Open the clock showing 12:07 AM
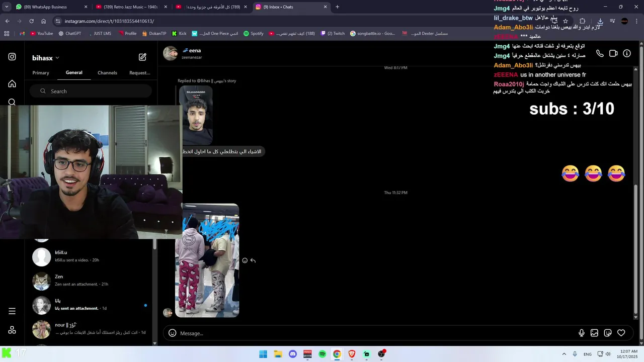Image resolution: width=644 pixels, height=362 pixels. tap(627, 354)
